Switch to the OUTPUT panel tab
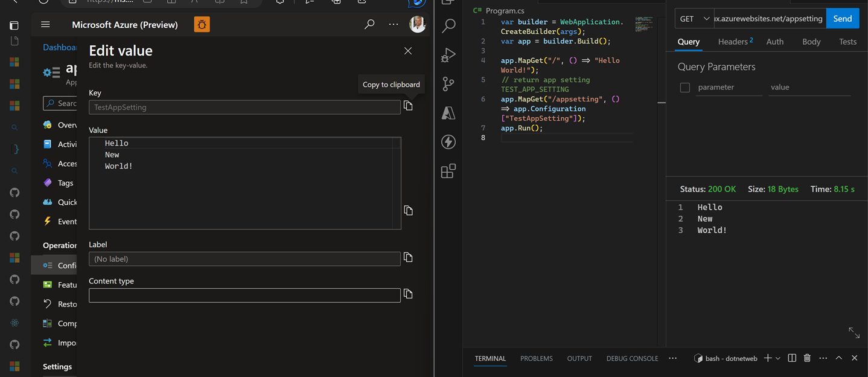The height and width of the screenshot is (377, 868). point(579,358)
